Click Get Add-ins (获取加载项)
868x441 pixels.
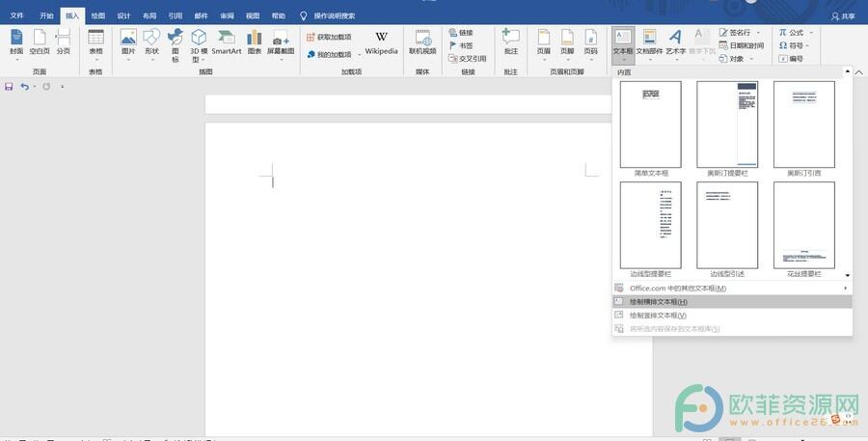click(x=329, y=37)
